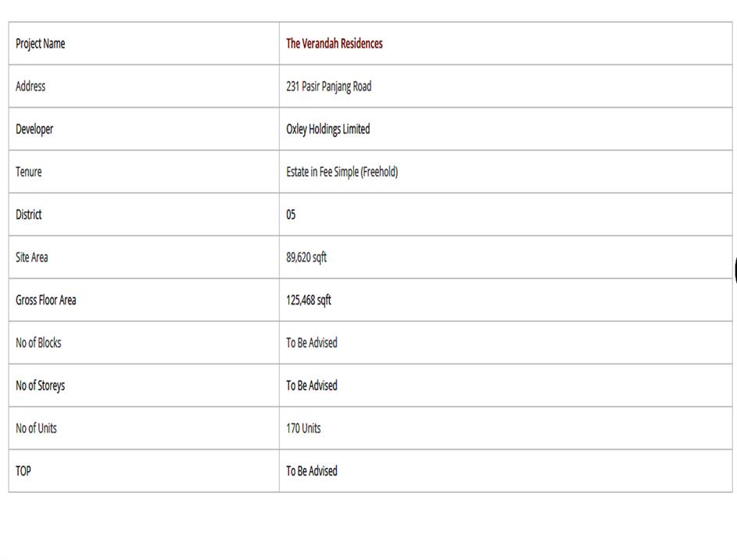Select Oxley Holdings Limited developer text
737x560 pixels.
coord(327,130)
